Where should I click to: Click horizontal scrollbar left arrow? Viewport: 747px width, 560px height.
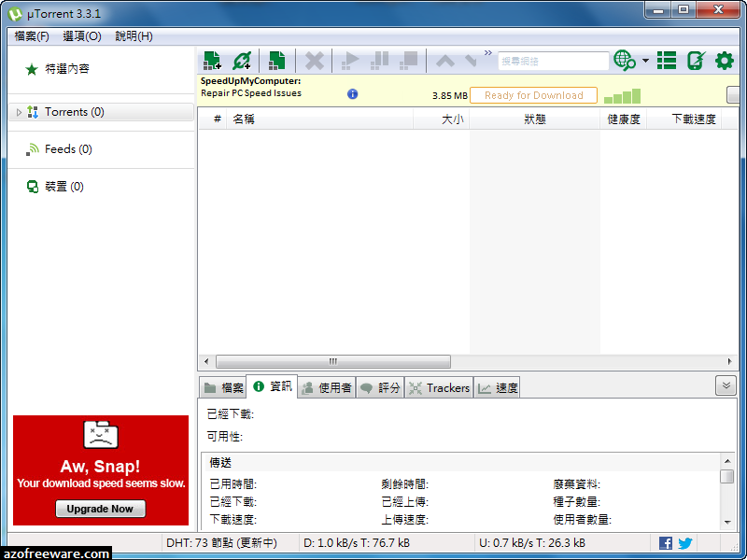tap(206, 361)
